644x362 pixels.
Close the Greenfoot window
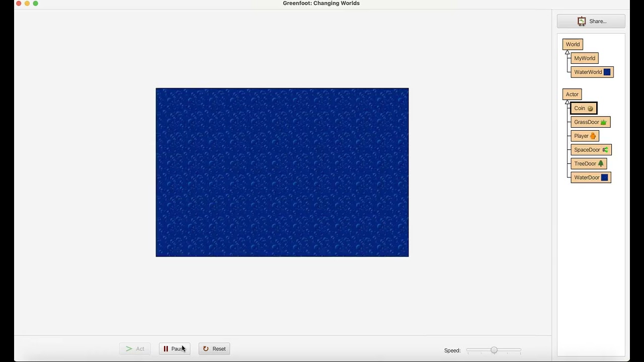(19, 4)
